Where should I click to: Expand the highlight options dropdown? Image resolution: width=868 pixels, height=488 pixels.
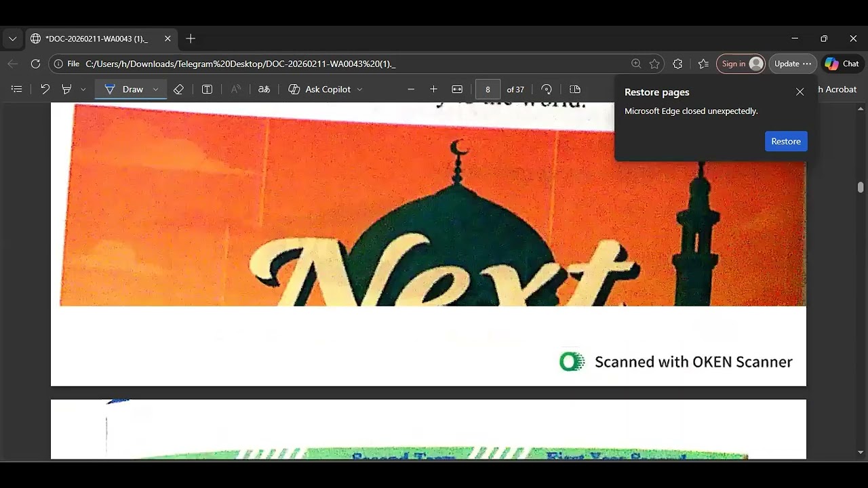click(x=83, y=89)
